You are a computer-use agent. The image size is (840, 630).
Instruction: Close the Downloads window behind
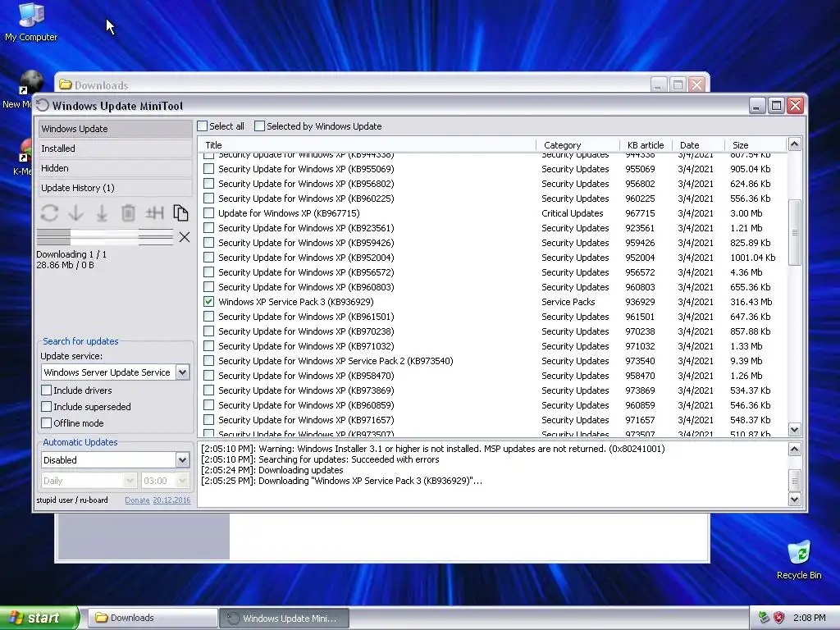[x=696, y=84]
